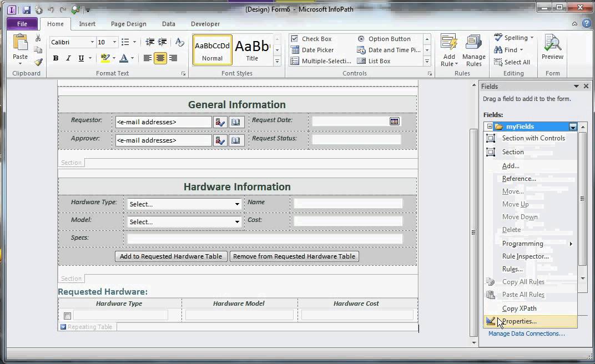Open the font color dropdown arrow
This screenshot has height=364, width=595.
pyautogui.click(x=133, y=58)
